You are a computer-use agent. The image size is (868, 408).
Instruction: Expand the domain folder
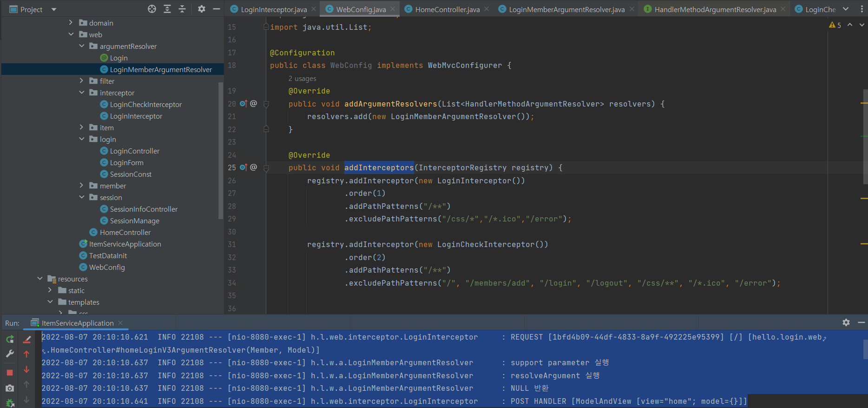71,22
